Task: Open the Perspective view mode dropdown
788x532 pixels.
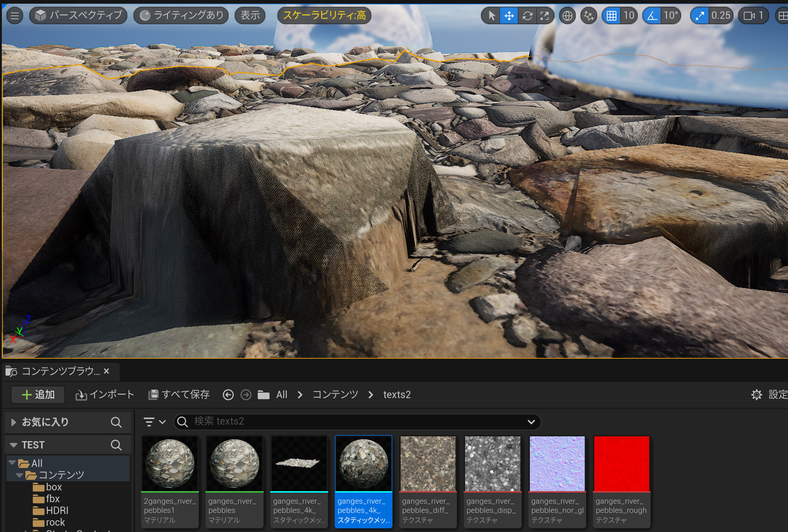Action: point(78,15)
